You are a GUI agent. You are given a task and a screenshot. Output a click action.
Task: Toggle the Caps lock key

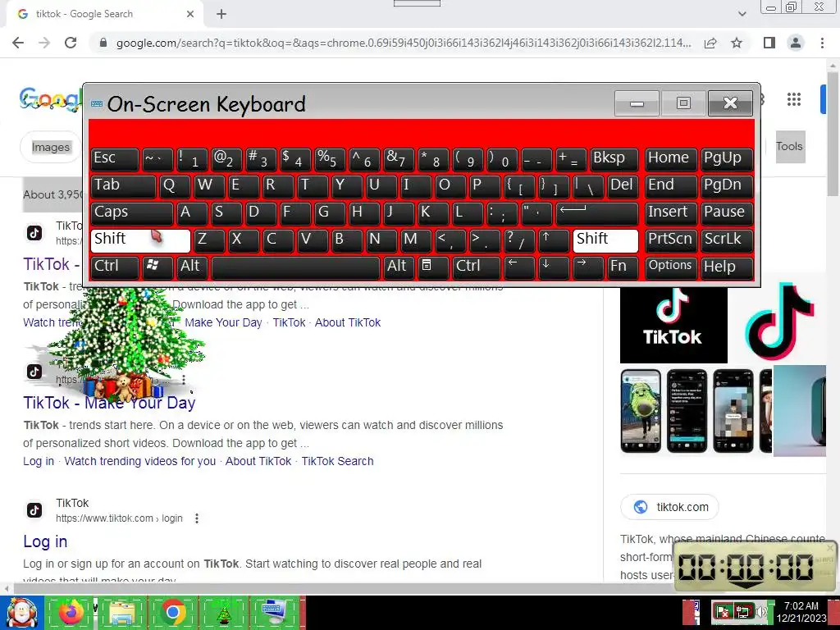tap(132, 212)
